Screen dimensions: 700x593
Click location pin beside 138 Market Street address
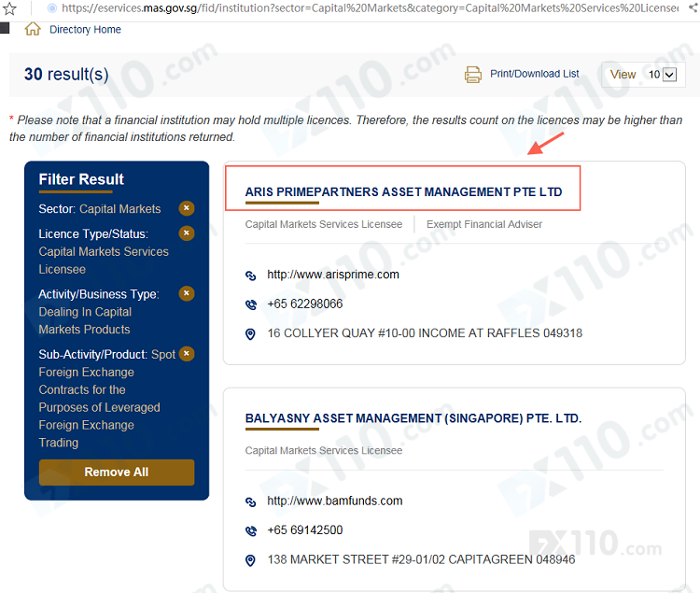click(x=250, y=560)
